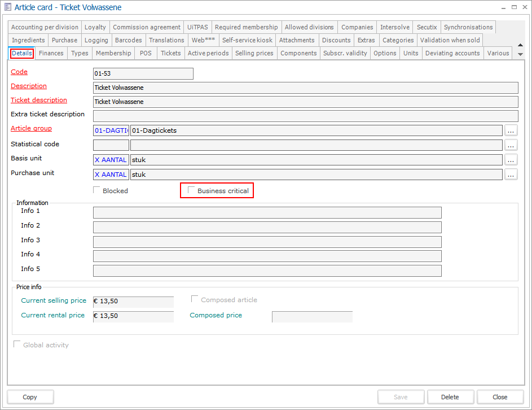Close the article card with Close button
Screen dimensions: 532x410
point(499,397)
